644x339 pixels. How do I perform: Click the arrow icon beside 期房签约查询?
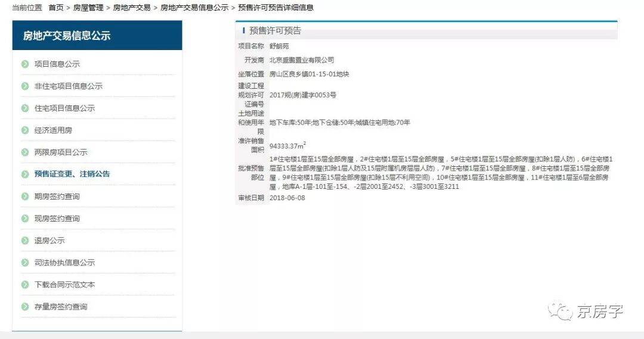point(25,197)
